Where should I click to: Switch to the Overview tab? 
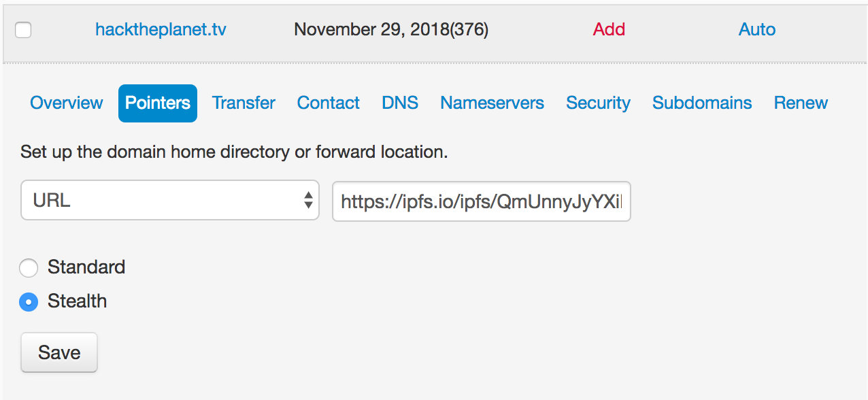click(x=67, y=103)
